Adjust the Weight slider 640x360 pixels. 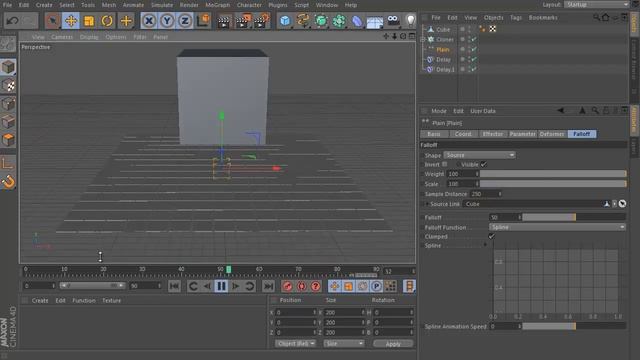coord(553,174)
